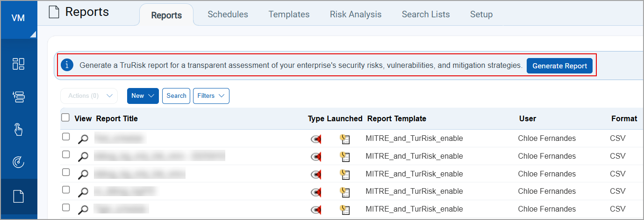
Task: Click first row's red-eye Type icon
Action: click(x=316, y=139)
